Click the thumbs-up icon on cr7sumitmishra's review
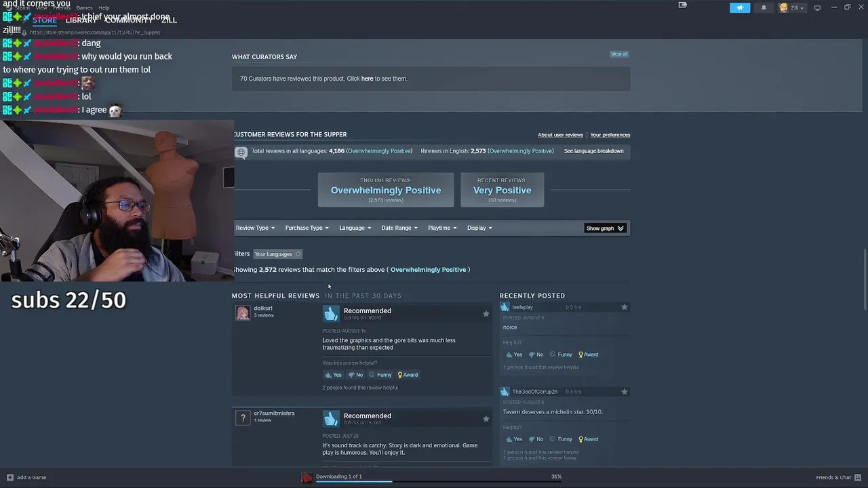The width and height of the screenshot is (868, 488). click(x=331, y=418)
